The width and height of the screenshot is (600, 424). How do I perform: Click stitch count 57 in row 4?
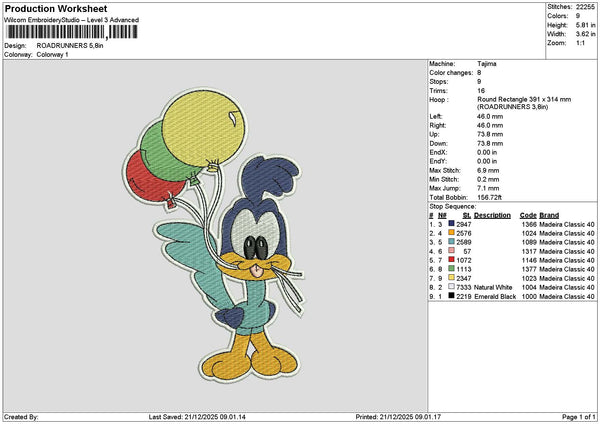tap(467, 251)
